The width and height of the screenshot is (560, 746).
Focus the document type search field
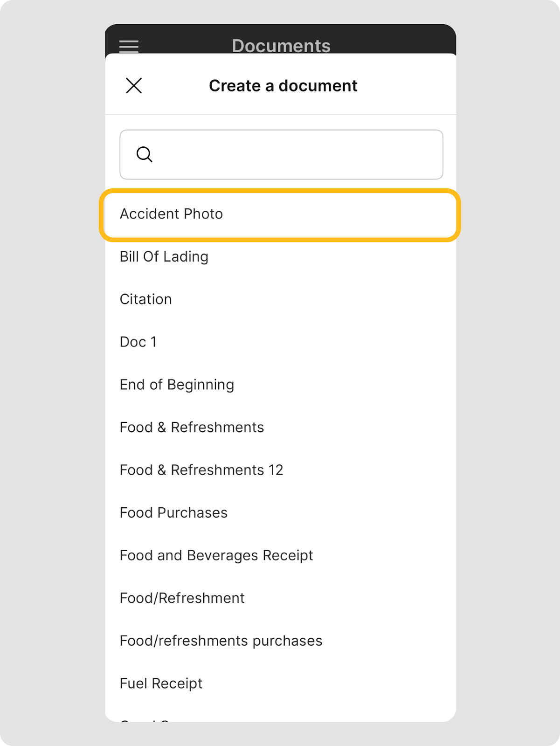click(298, 154)
